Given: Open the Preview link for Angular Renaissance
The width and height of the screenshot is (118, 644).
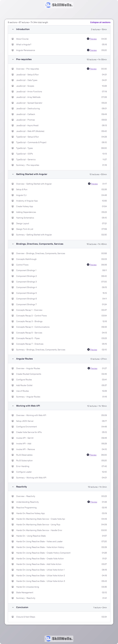Looking at the screenshot, I should coord(93,50).
